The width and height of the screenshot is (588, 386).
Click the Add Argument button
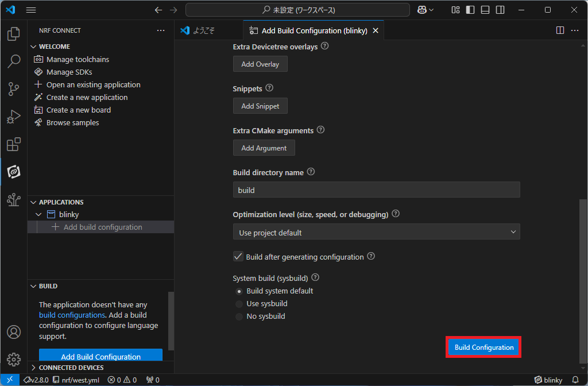[x=264, y=148]
